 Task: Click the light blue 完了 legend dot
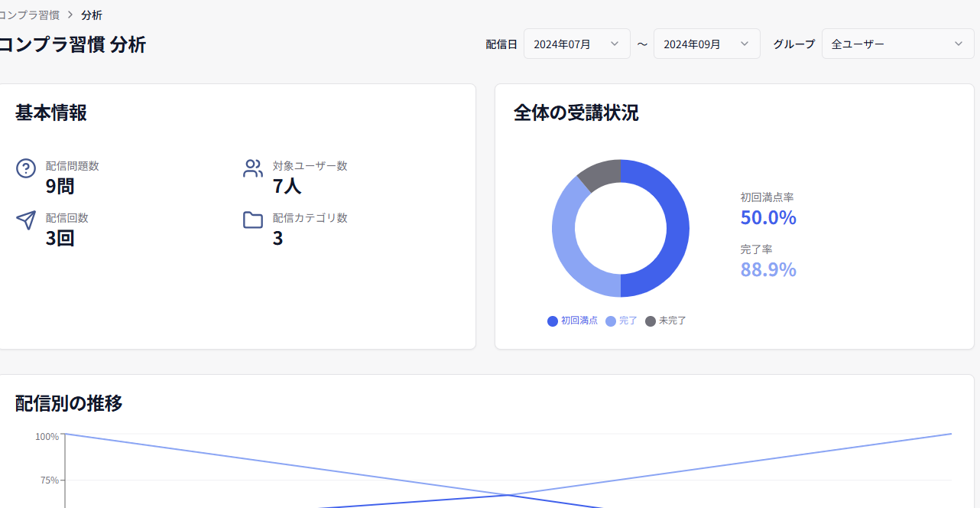612,321
